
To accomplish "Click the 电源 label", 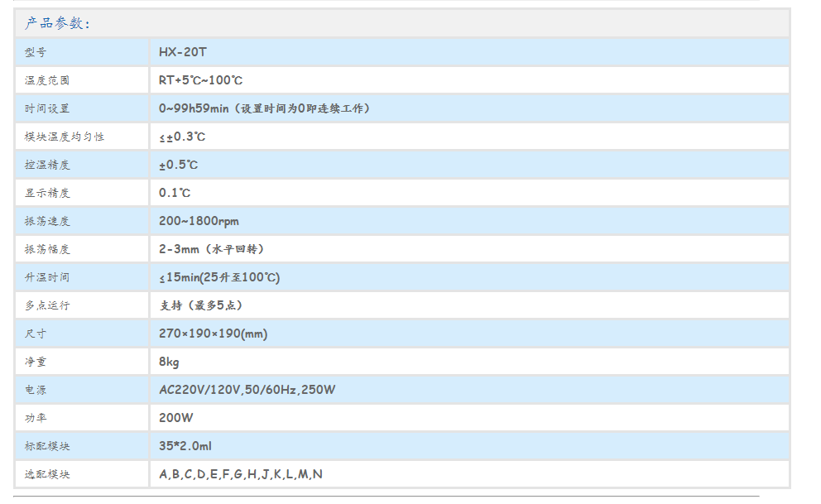I will click(x=35, y=390).
